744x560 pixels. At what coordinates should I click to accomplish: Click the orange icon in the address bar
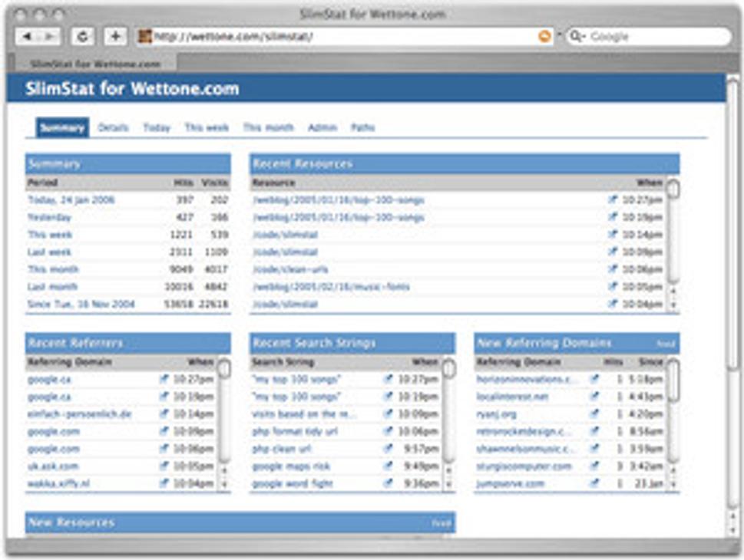(544, 36)
